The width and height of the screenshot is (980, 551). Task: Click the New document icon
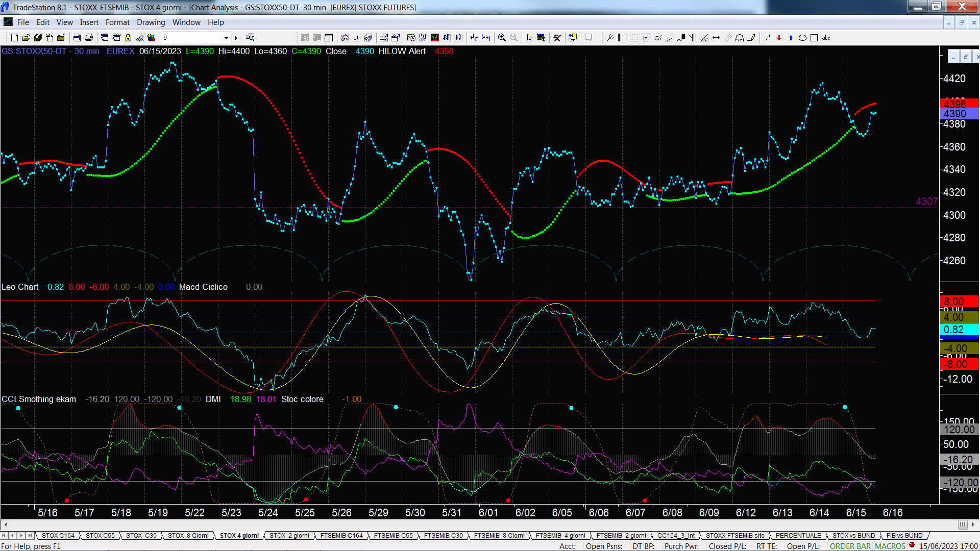(14, 38)
